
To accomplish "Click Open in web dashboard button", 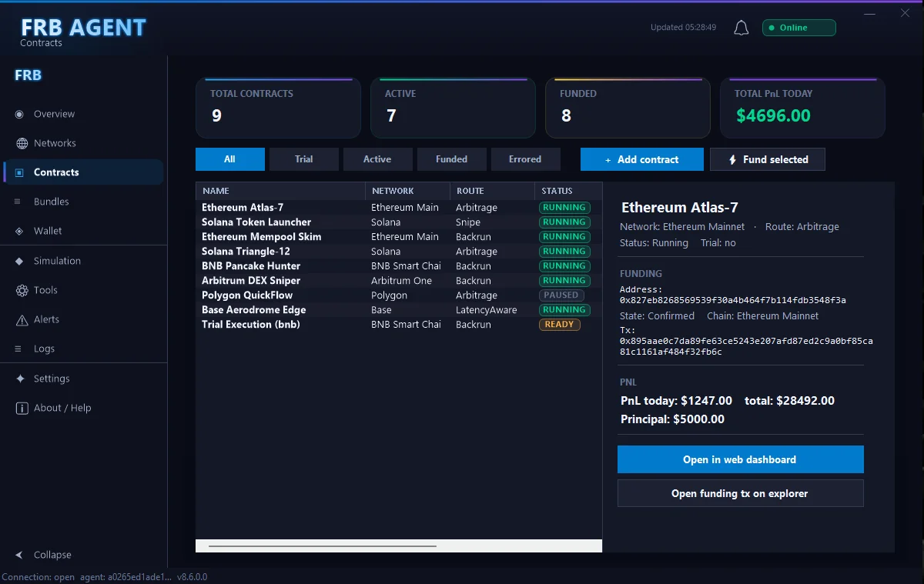I will (740, 459).
